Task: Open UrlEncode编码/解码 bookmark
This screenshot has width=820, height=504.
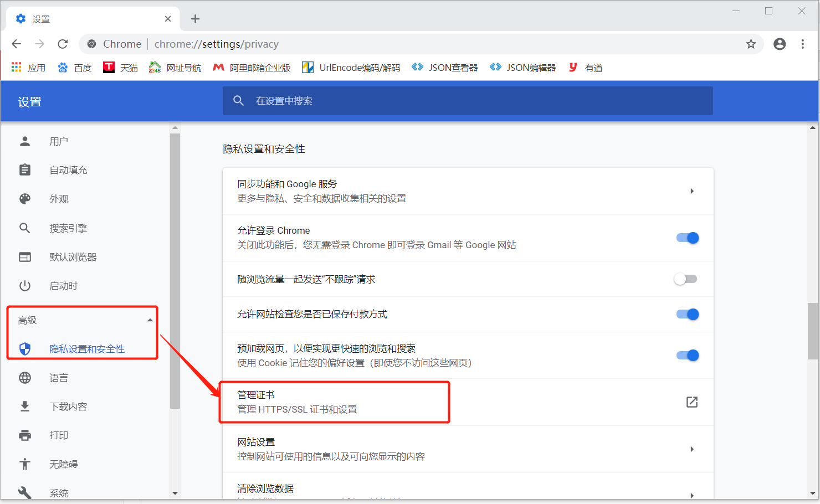Action: 351,68
